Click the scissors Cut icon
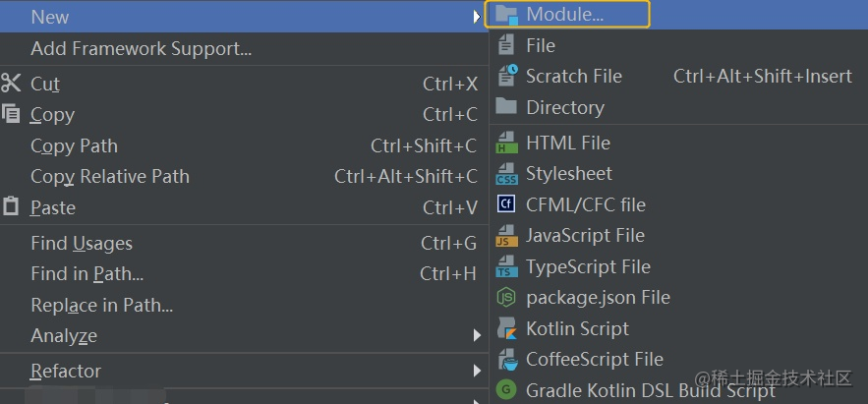Image resolution: width=868 pixels, height=404 pixels. pyautogui.click(x=11, y=84)
